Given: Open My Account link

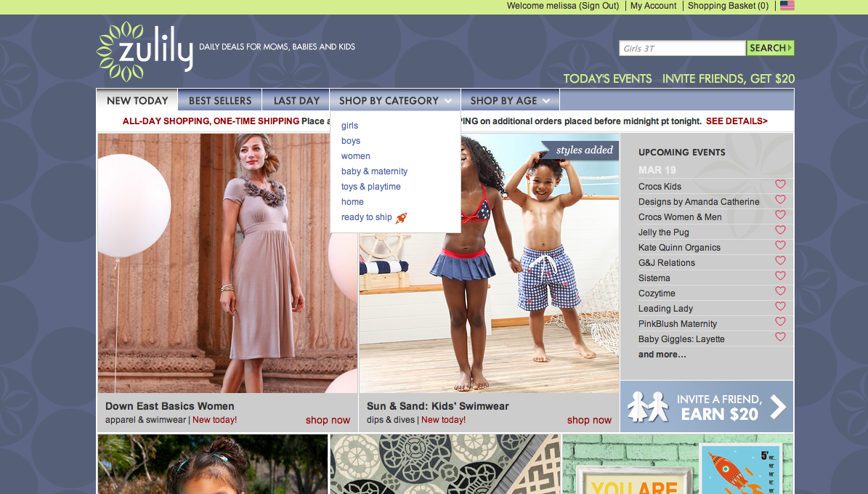Looking at the screenshot, I should point(653,6).
